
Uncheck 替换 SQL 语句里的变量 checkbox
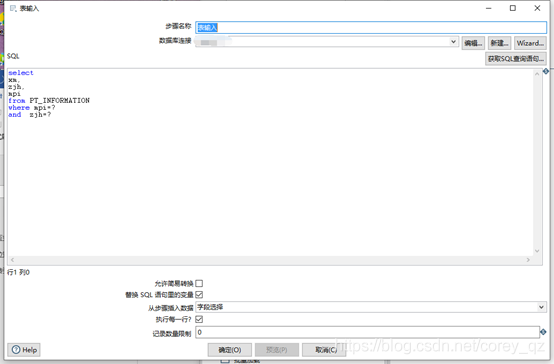point(199,294)
